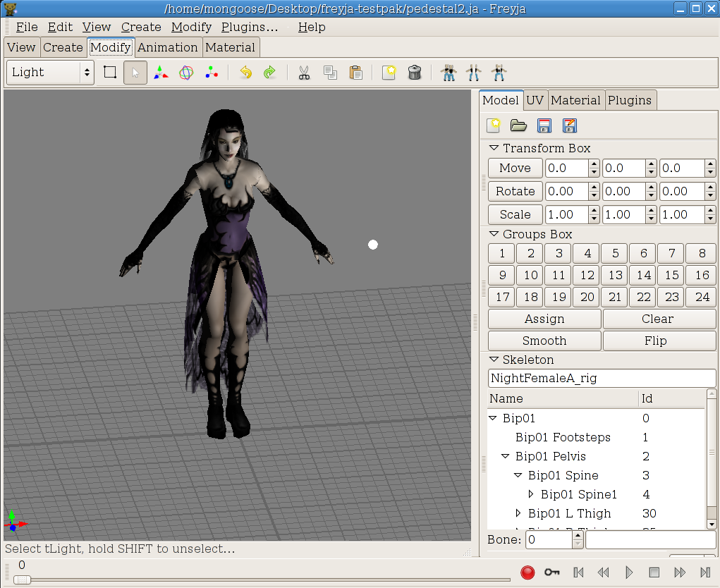
Task: Rewind the animation
Action: (604, 572)
